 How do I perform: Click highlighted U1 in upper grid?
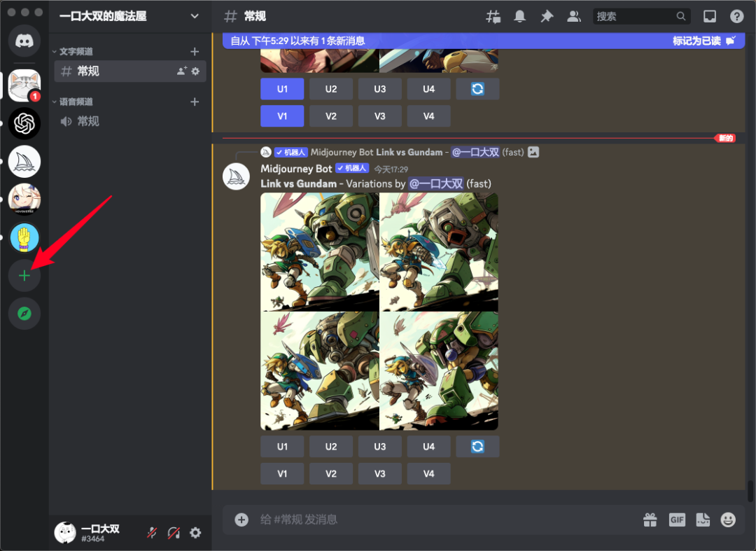[x=282, y=89]
